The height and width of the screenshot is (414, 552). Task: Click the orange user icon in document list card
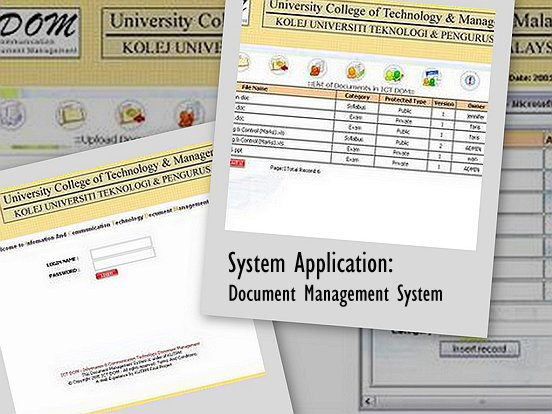(x=355, y=71)
